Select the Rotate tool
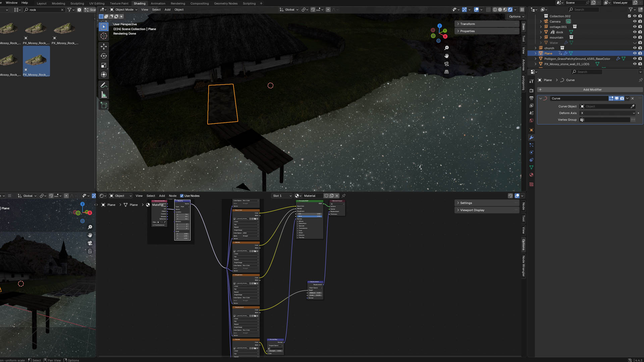Screen dimensions: 644x362 pyautogui.click(x=104, y=56)
